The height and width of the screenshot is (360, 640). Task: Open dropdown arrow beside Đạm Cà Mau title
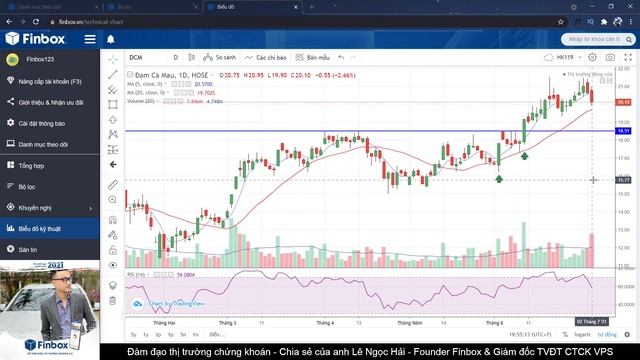click(212, 76)
